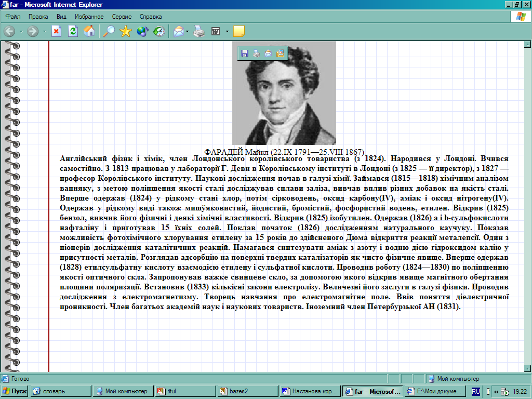Edit with Word icon in toolbar
The image size is (532, 399).
click(x=216, y=32)
